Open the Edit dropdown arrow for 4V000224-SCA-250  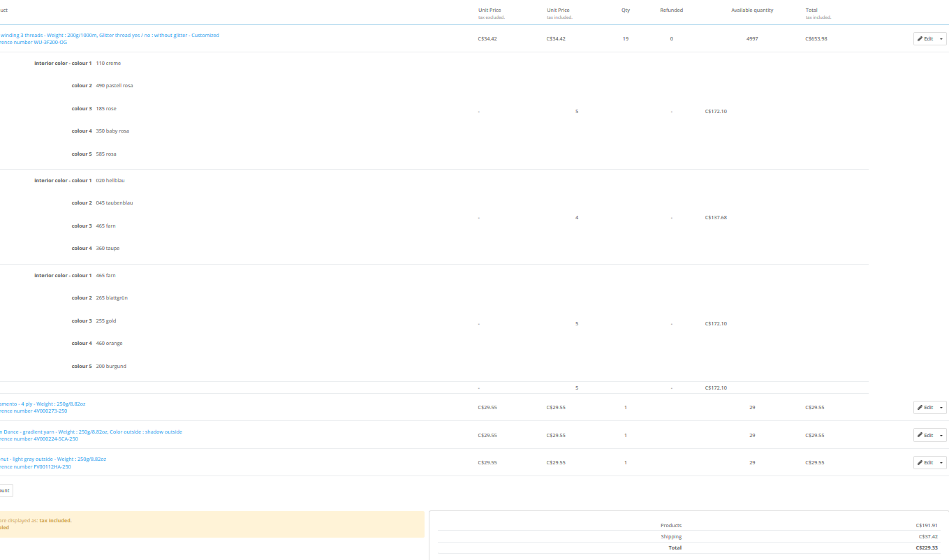pyautogui.click(x=941, y=435)
